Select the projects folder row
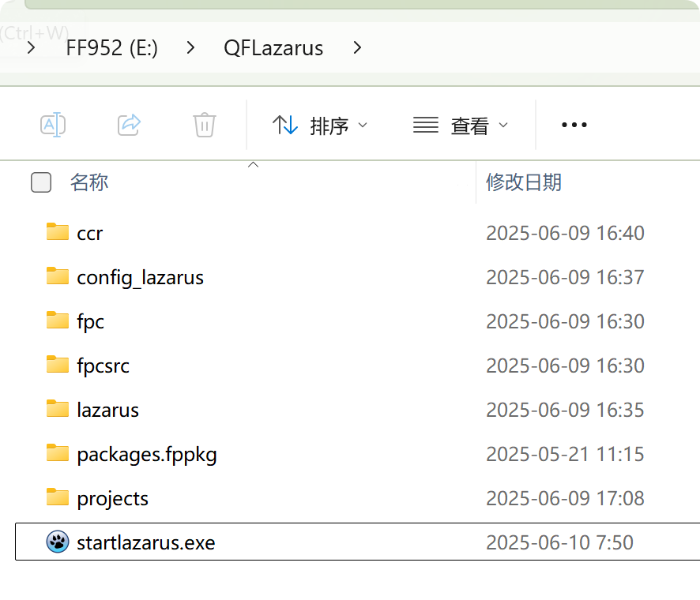The height and width of the screenshot is (600, 700). [x=112, y=498]
